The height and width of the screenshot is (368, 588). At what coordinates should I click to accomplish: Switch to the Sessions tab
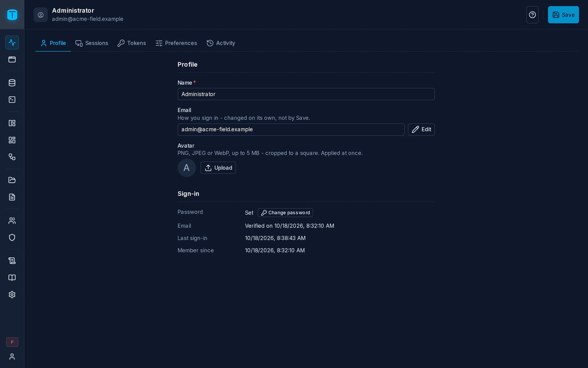click(92, 43)
